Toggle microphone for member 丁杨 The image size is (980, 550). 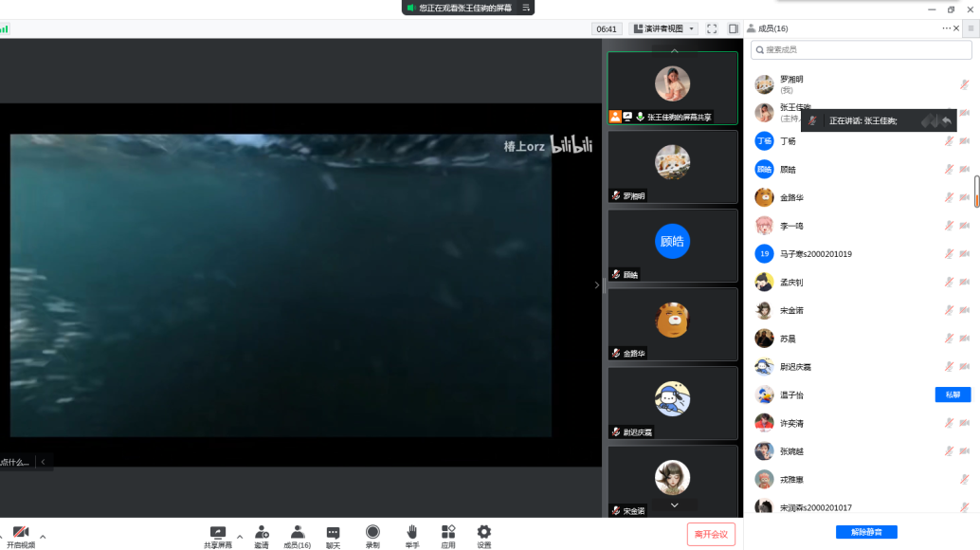(948, 141)
